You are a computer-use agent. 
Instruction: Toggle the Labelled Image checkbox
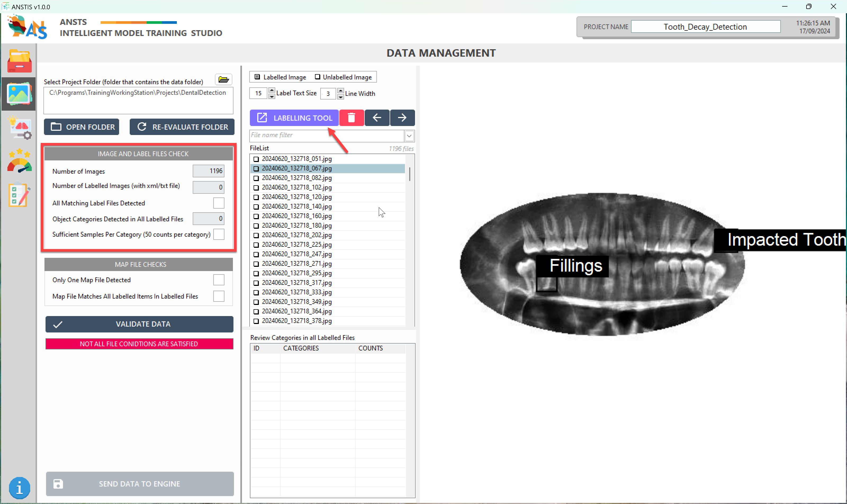pyautogui.click(x=257, y=77)
